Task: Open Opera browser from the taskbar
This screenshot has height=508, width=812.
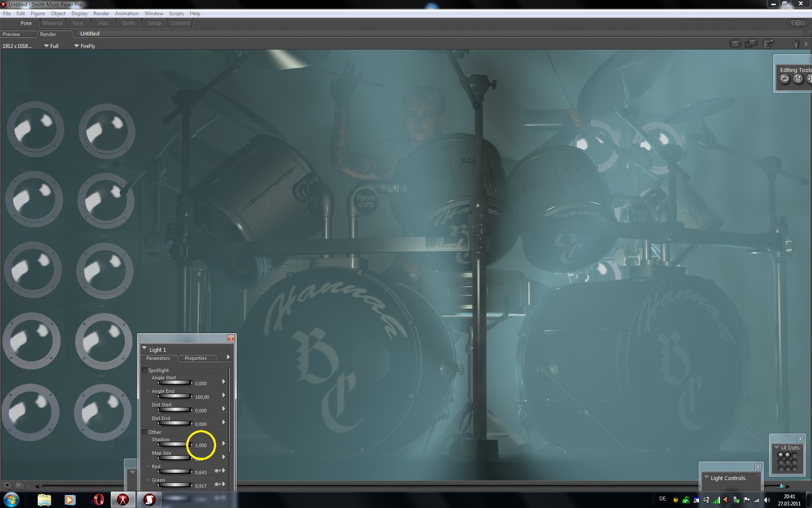Action: [98, 500]
